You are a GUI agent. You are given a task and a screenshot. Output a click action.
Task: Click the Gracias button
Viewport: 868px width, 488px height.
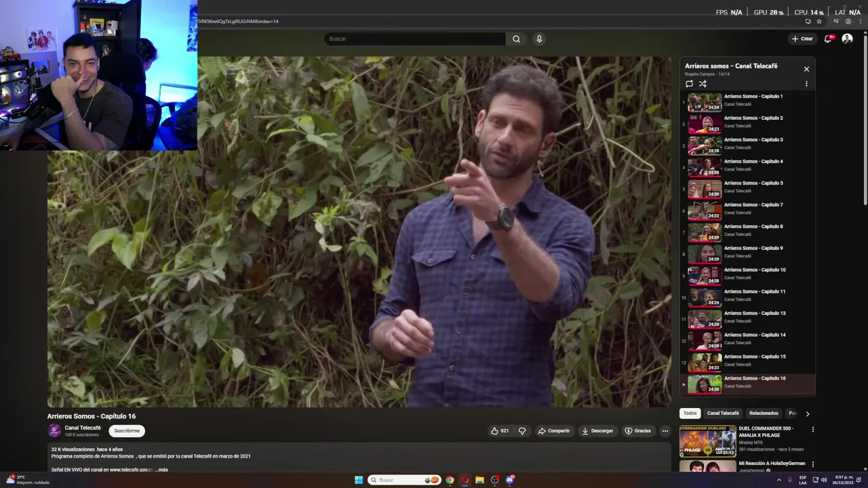point(637,430)
